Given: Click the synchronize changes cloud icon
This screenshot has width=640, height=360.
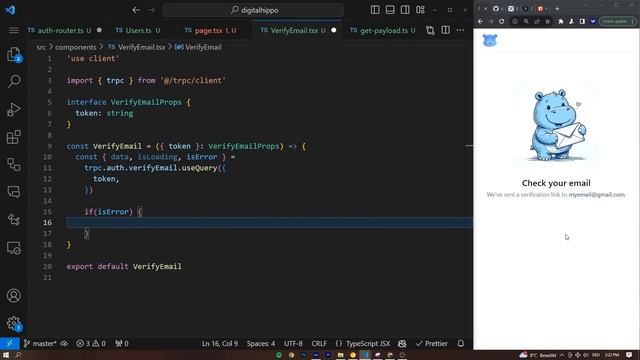Looking at the screenshot, I should 64,344.
